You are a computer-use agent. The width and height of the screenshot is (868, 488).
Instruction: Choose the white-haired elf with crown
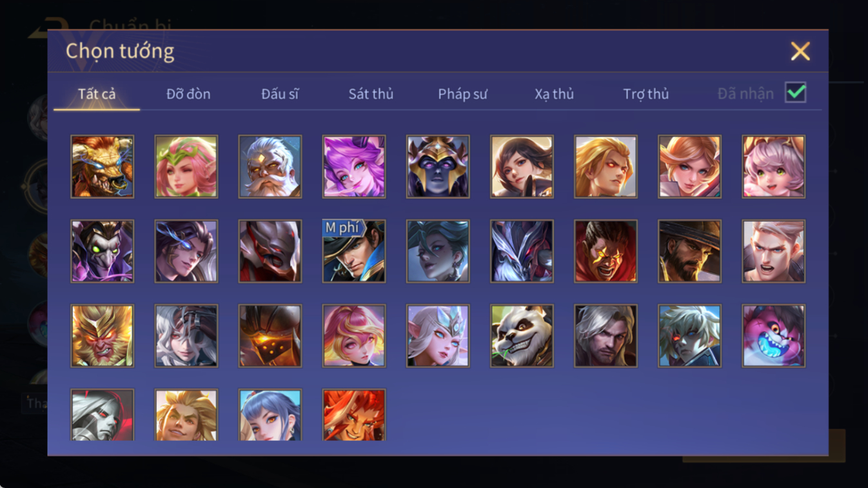pos(438,336)
